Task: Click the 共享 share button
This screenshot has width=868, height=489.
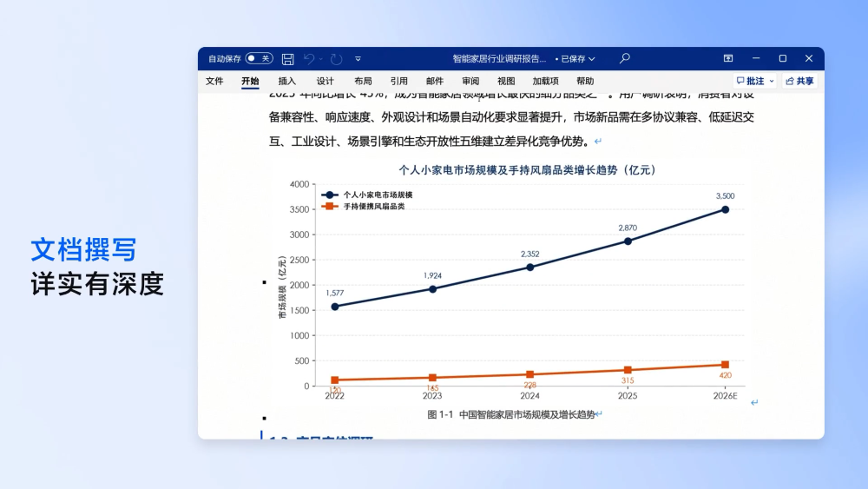Action: point(800,81)
